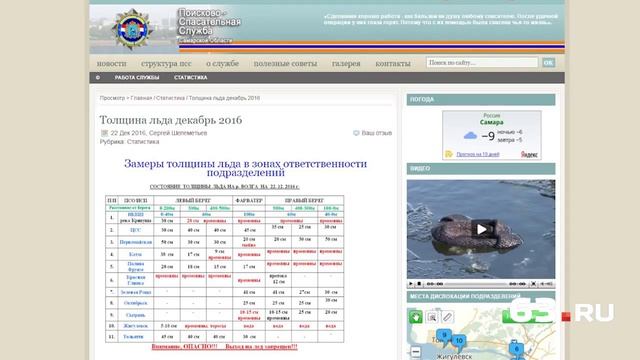Click the Самара city name in the weather widget
The height and width of the screenshot is (360, 640).
pyautogui.click(x=491, y=122)
